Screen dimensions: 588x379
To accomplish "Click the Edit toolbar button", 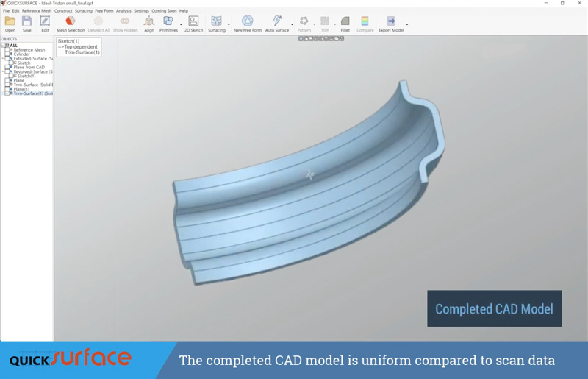I will pyautogui.click(x=45, y=24).
